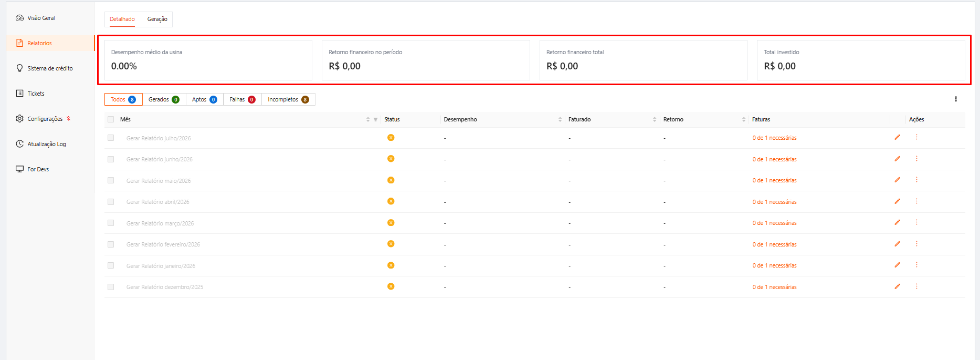This screenshot has width=980, height=360.
Task: Open Sistema de crédito lightbulb icon
Action: [19, 68]
